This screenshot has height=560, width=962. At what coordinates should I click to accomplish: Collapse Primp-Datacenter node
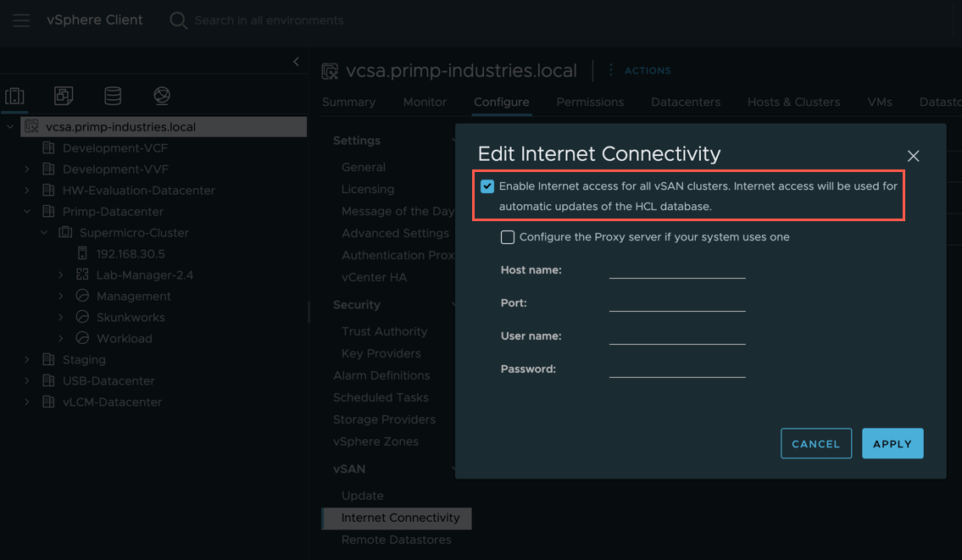coord(27,211)
